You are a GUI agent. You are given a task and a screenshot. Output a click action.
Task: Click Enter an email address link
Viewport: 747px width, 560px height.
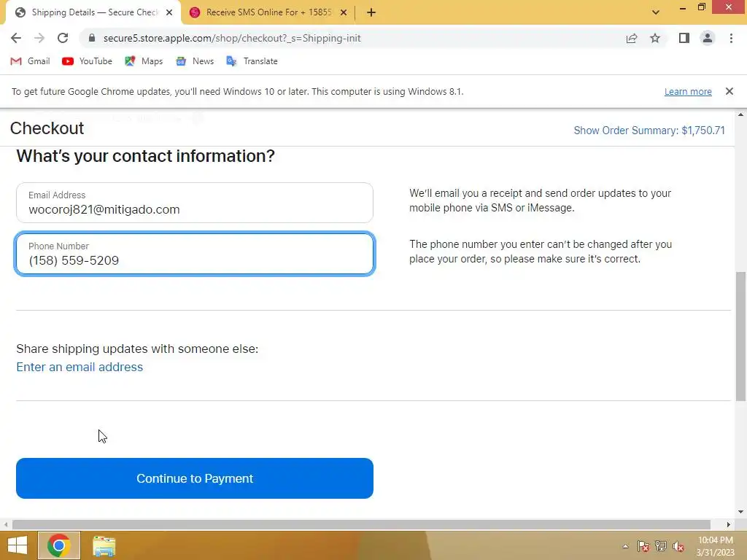80,367
